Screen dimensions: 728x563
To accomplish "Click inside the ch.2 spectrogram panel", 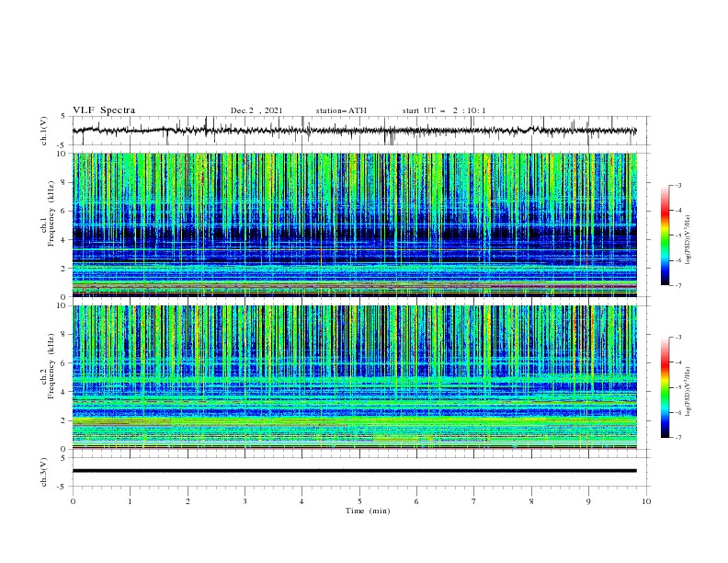I will tap(355, 377).
